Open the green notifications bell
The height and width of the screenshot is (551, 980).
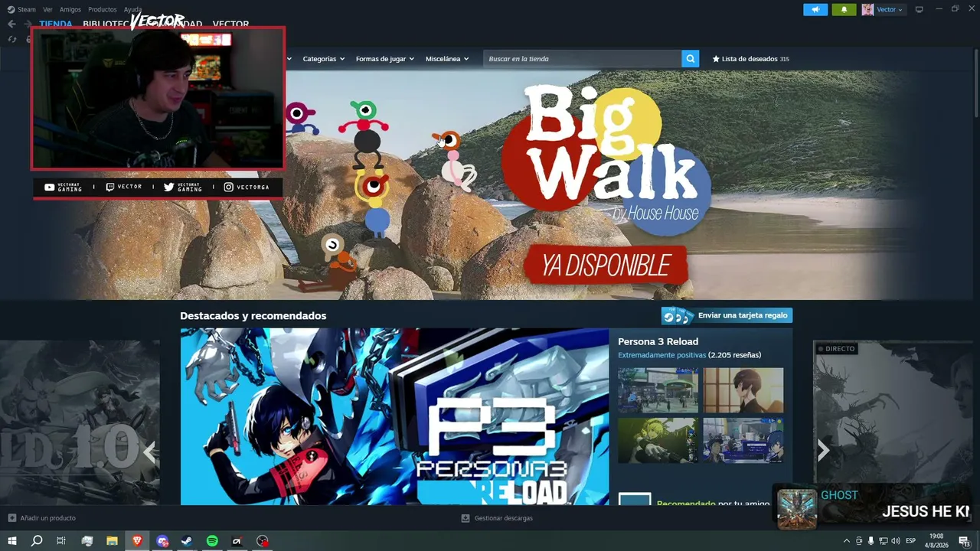(x=844, y=9)
